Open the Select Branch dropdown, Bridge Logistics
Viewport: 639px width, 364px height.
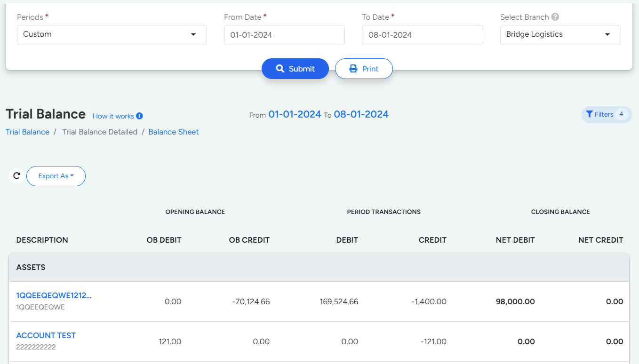[x=560, y=35]
